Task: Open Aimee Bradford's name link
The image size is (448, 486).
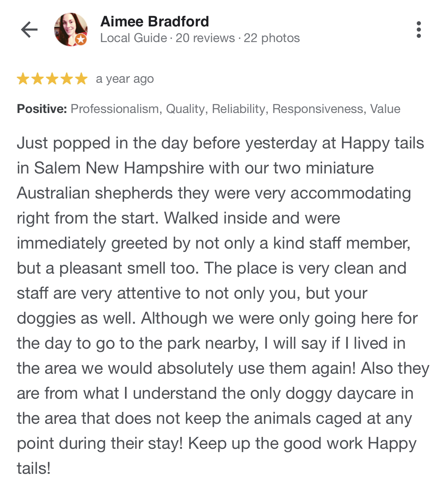Action: pyautogui.click(x=155, y=22)
